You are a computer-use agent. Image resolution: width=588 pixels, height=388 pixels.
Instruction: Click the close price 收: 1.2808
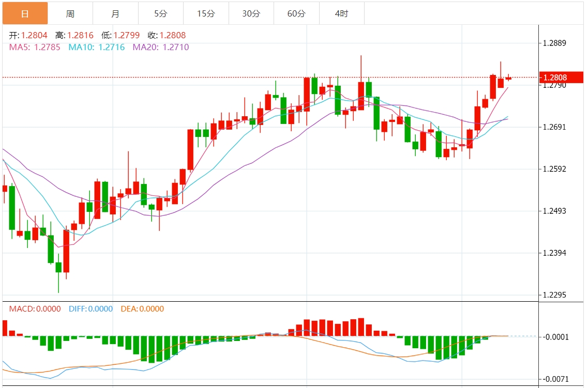click(167, 35)
